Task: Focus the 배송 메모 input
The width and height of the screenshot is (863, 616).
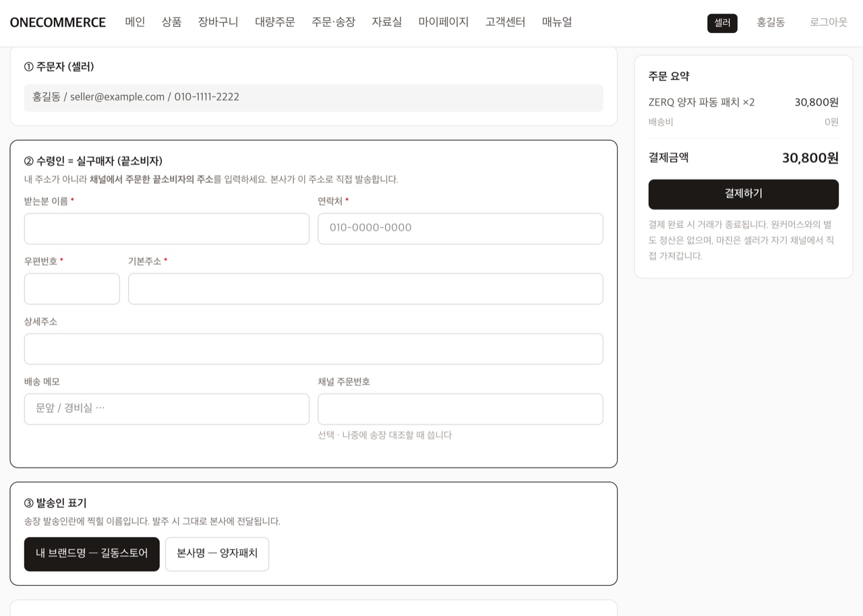Action: 167,409
